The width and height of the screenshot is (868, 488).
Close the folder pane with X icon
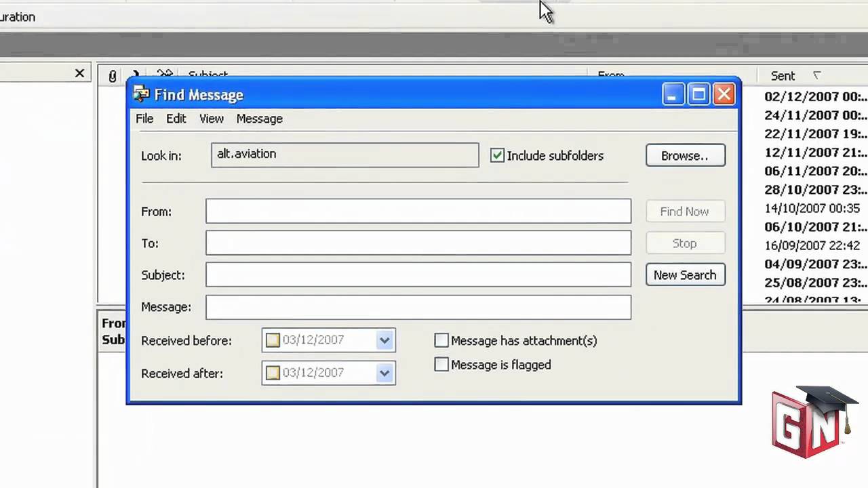tap(79, 73)
